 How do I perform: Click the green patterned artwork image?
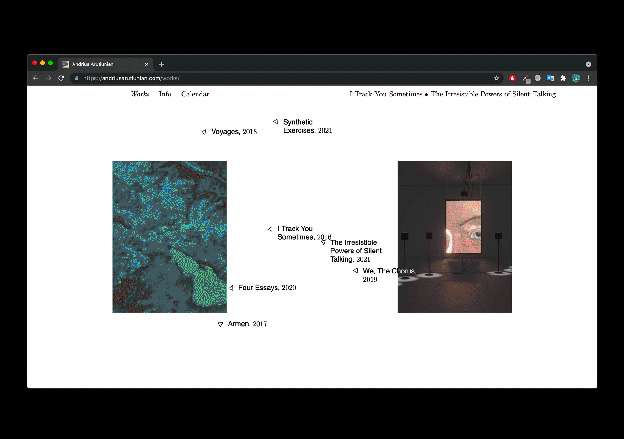[x=169, y=236]
